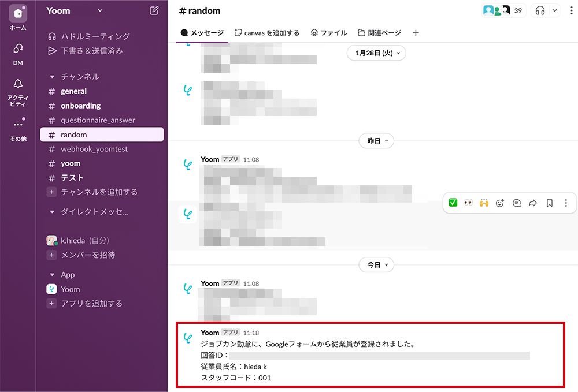The height and width of the screenshot is (392, 578).
Task: Click the 11:18 message timestamp
Action: 251,333
